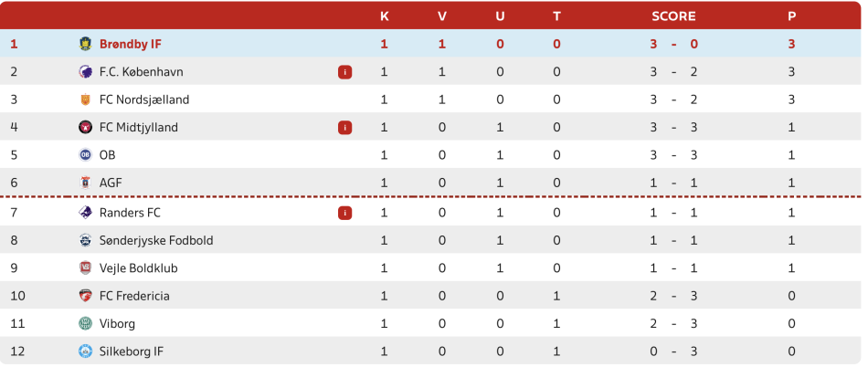The image size is (868, 367).
Task: Click the Brøndby IF club logo
Action: pyautogui.click(x=85, y=44)
